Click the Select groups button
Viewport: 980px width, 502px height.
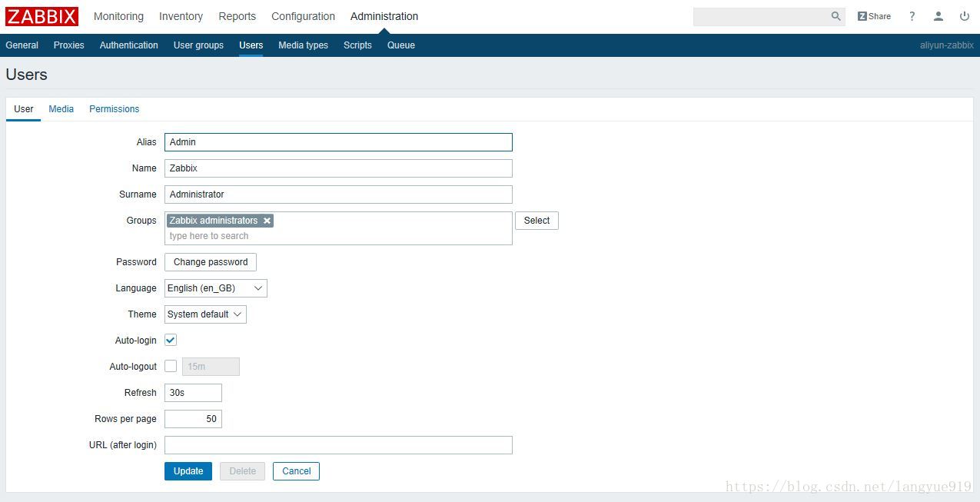[x=537, y=221]
